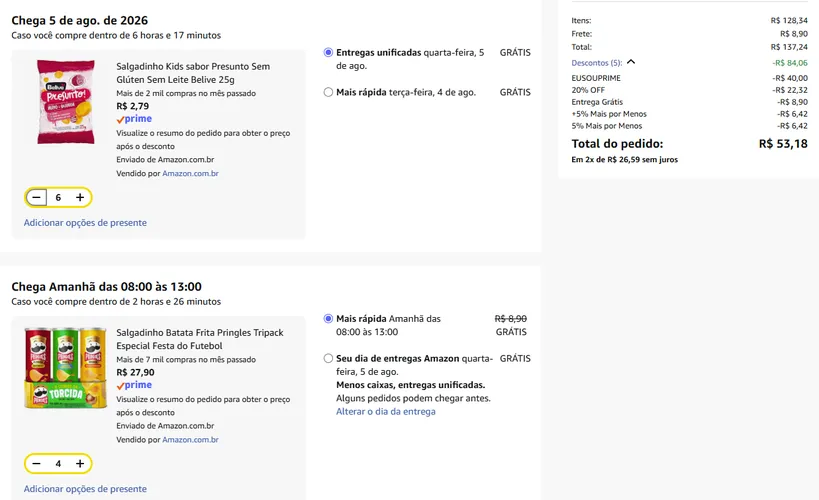Open Amazon.com.br seller link for Pringles
The width and height of the screenshot is (819, 500).
coord(190,440)
